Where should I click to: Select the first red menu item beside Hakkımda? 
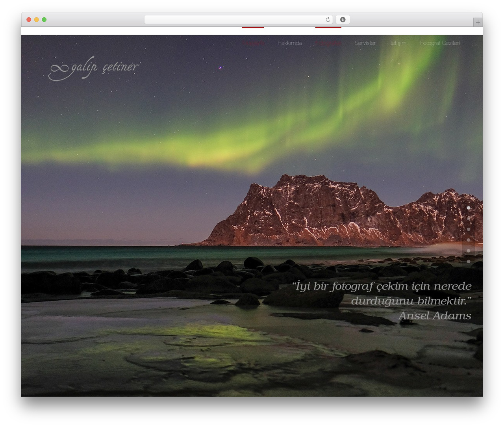click(253, 43)
